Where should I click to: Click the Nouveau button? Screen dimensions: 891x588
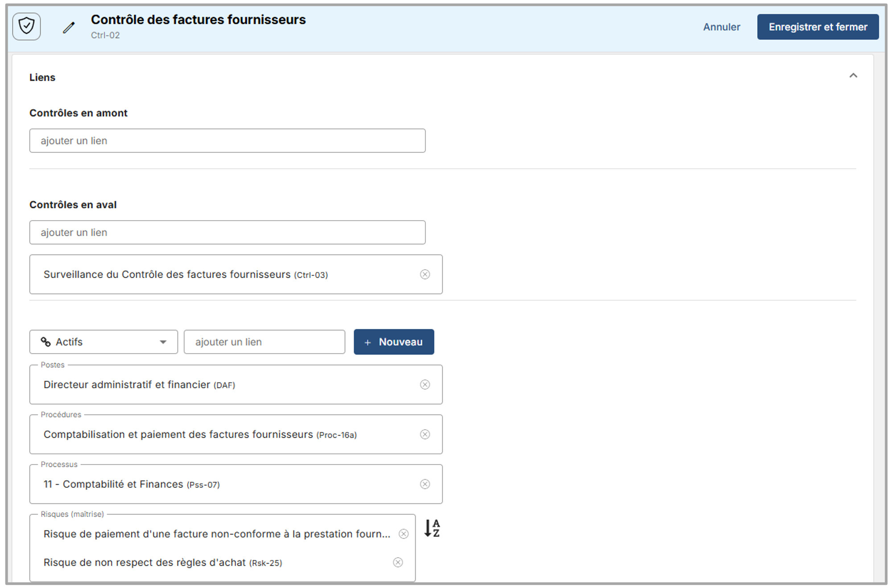click(x=393, y=342)
